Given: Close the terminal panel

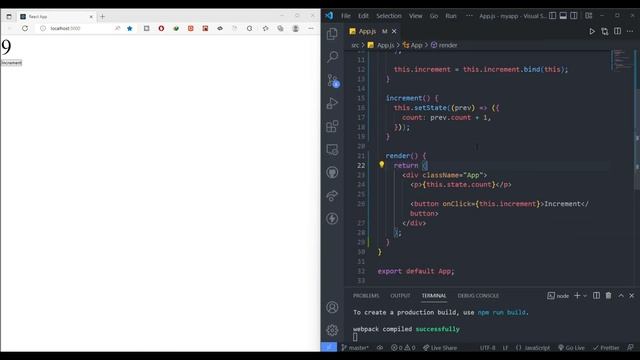Looking at the screenshot, I should pyautogui.click(x=631, y=296).
